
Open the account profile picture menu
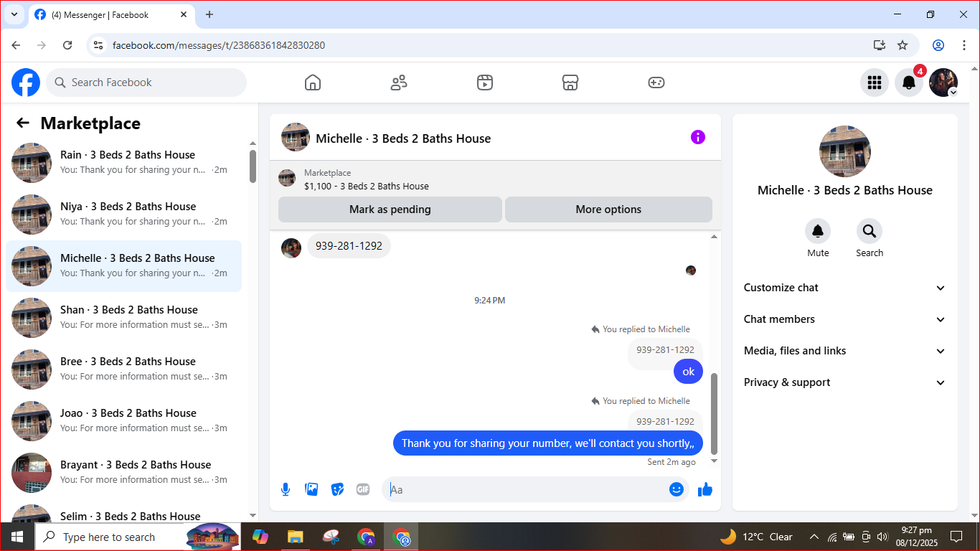pyautogui.click(x=943, y=83)
